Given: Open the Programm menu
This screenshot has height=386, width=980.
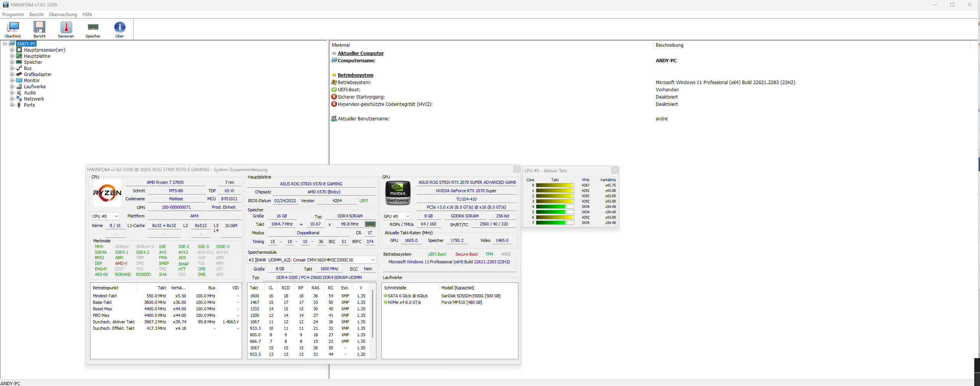Looking at the screenshot, I should pyautogui.click(x=13, y=14).
